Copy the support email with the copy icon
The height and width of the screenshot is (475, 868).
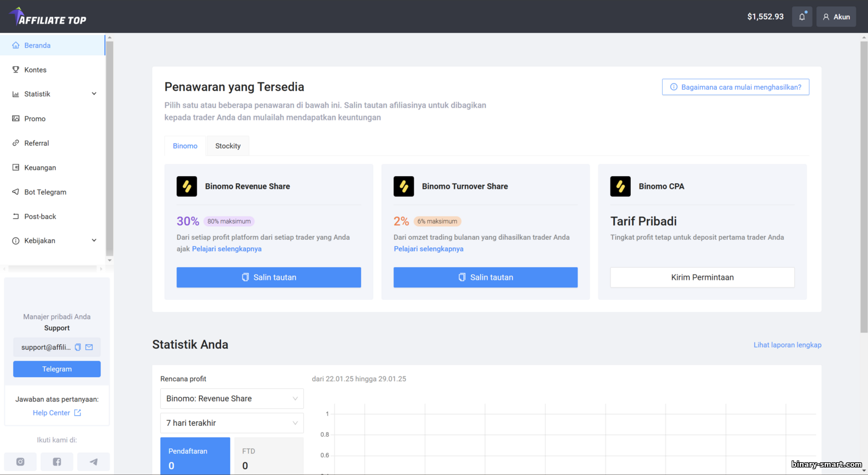78,348
